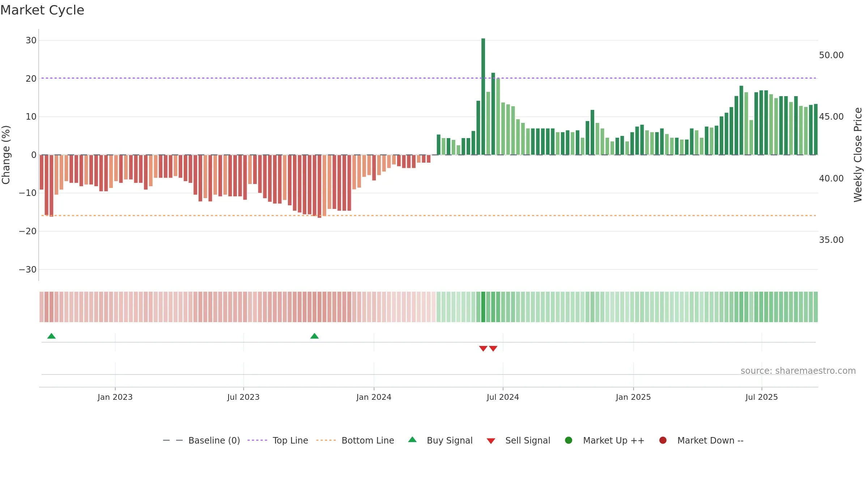This screenshot has width=868, height=488.
Task: Click the left red sell signal triangle
Action: pos(483,348)
